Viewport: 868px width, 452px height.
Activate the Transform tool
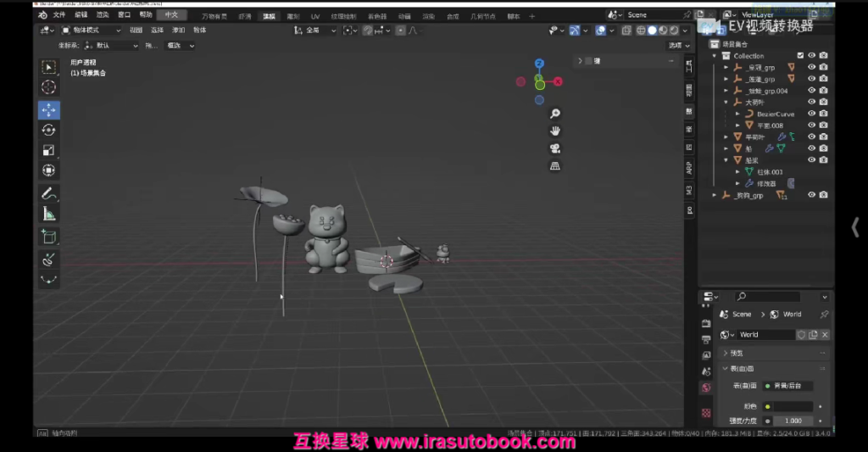[48, 170]
